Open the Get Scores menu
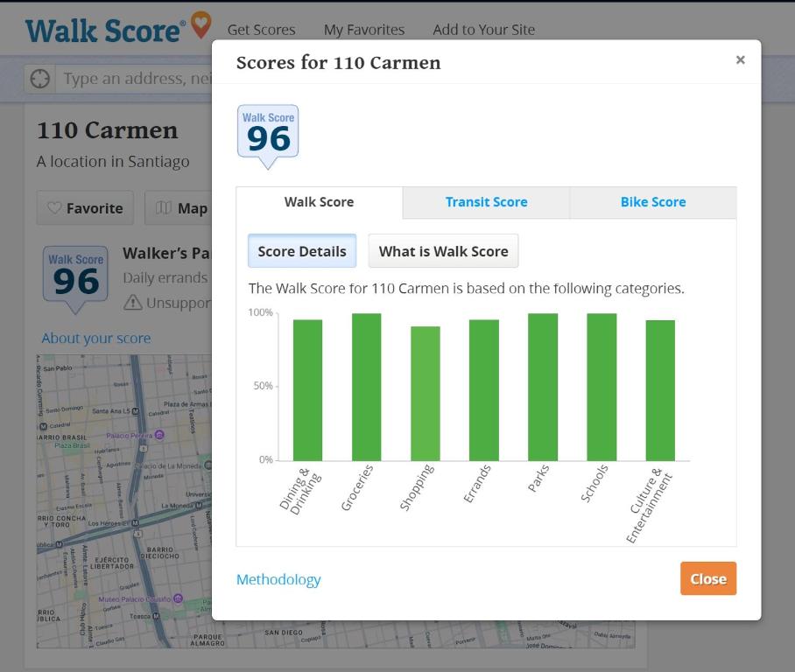 261,30
